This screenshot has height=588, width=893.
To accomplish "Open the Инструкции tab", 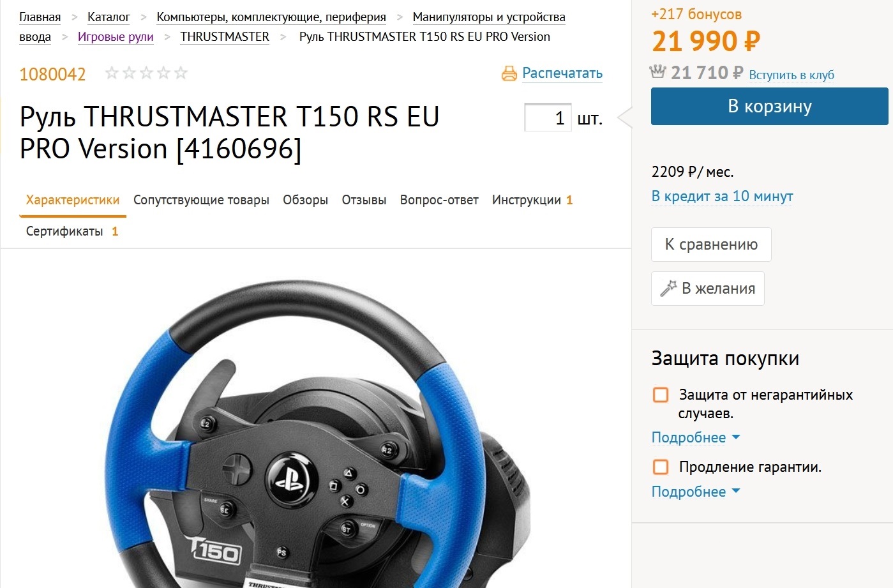I will 532,200.
